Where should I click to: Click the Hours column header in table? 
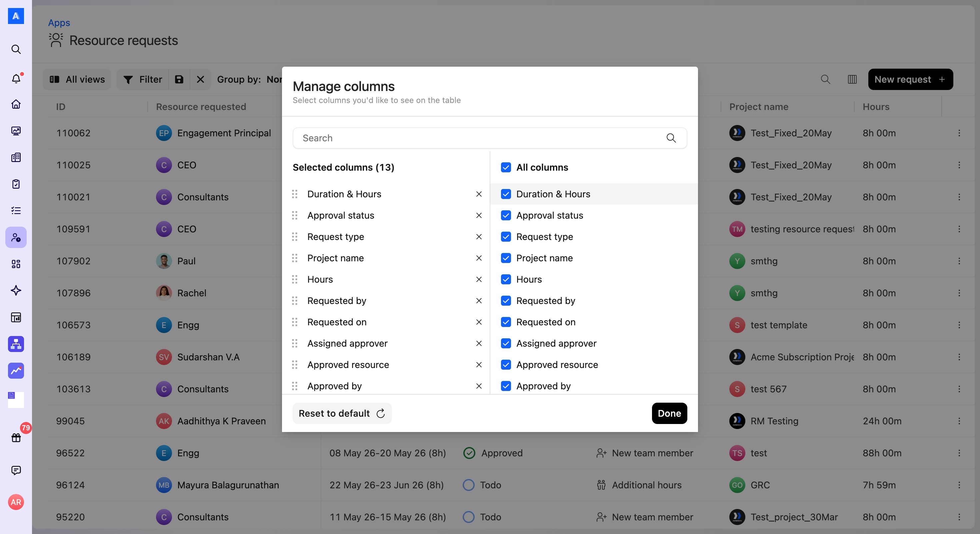pos(876,106)
